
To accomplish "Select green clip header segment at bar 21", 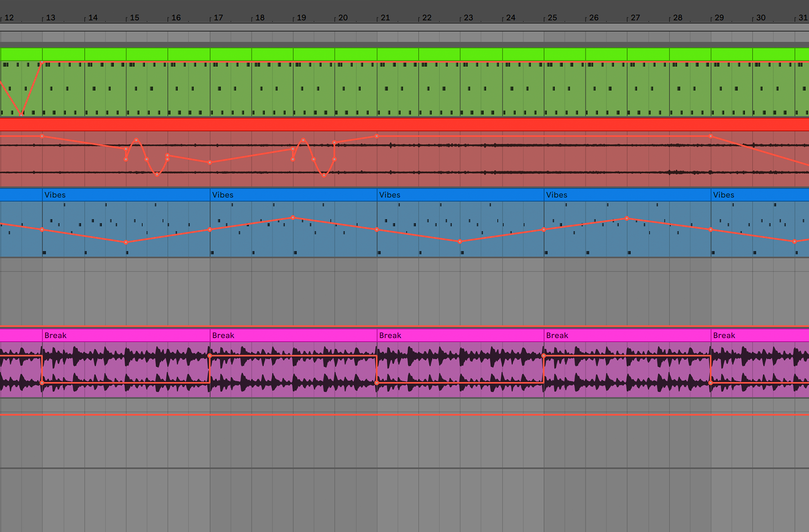I will [398, 54].
